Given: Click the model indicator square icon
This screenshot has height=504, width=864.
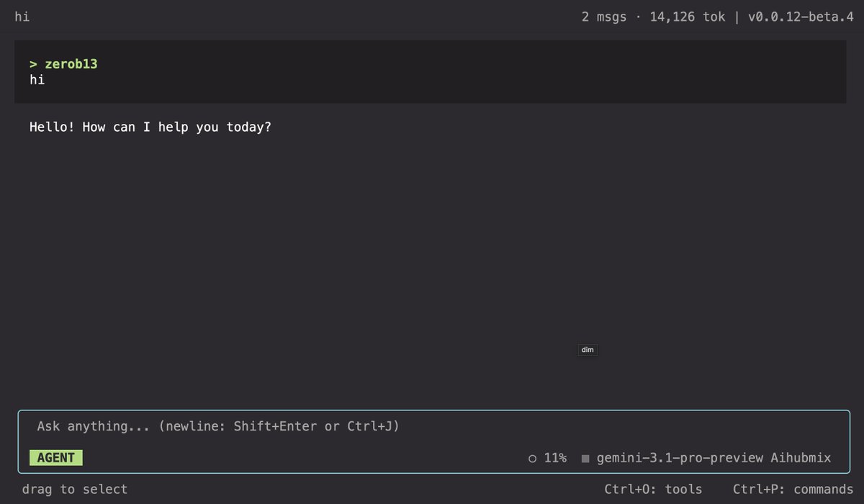Looking at the screenshot, I should coord(585,458).
